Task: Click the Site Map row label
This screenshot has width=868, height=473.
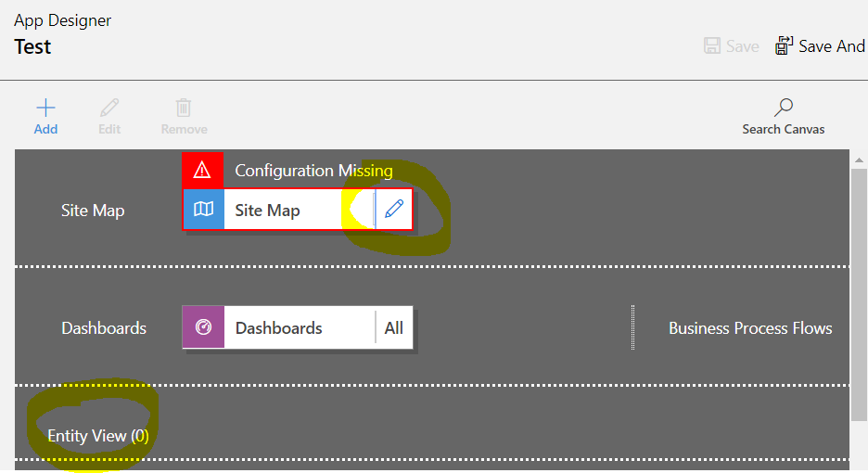Action: 93,211
